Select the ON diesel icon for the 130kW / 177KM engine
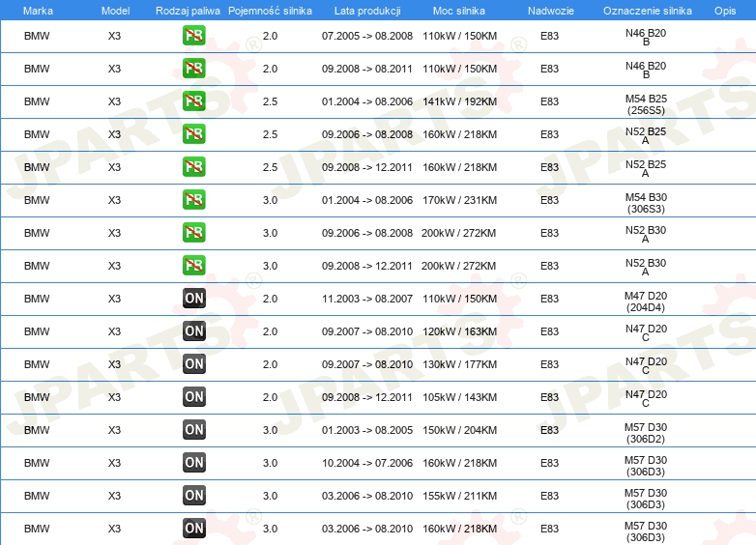The image size is (756, 545). tap(193, 363)
